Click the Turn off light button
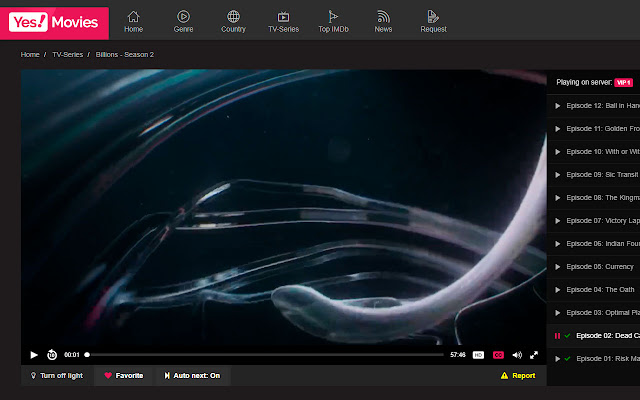 (57, 376)
